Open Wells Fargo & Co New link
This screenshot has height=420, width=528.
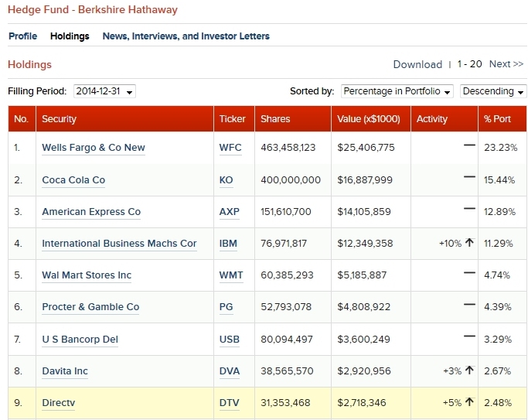[94, 148]
